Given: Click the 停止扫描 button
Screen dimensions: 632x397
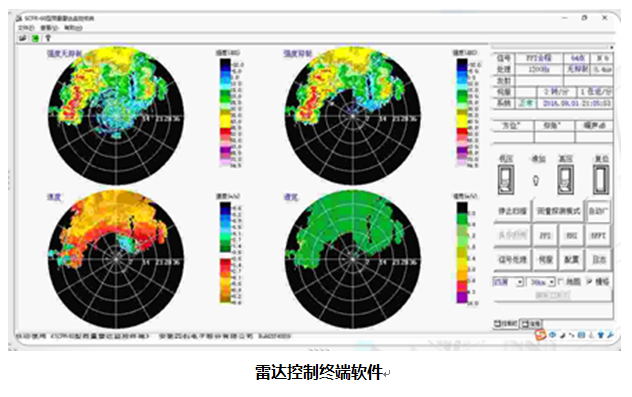Looking at the screenshot, I should click(x=512, y=211).
